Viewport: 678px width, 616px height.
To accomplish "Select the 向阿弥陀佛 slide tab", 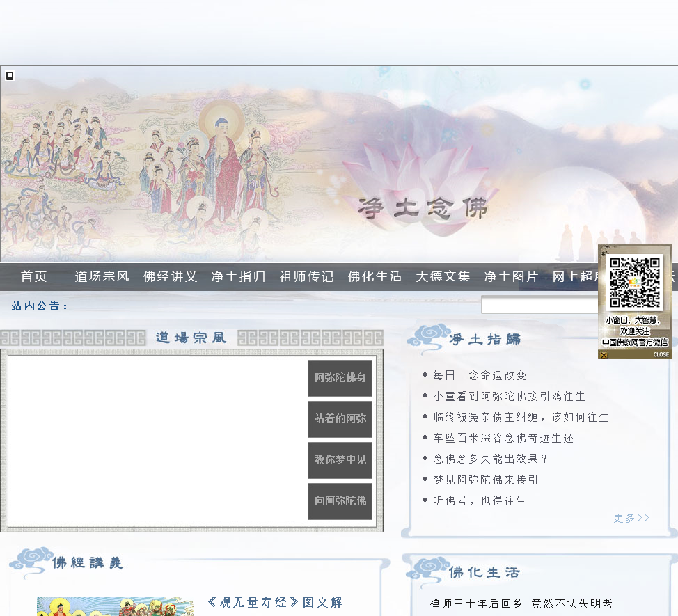I will click(x=340, y=501).
